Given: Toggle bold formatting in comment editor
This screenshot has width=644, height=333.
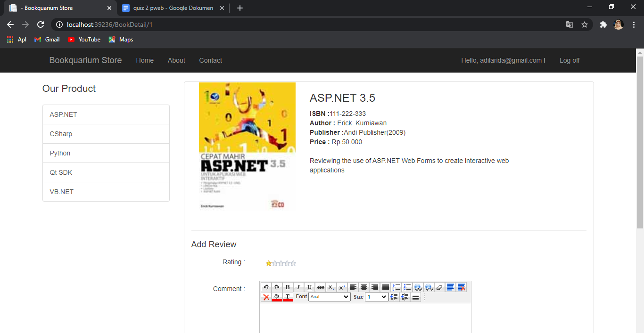Looking at the screenshot, I should (288, 287).
